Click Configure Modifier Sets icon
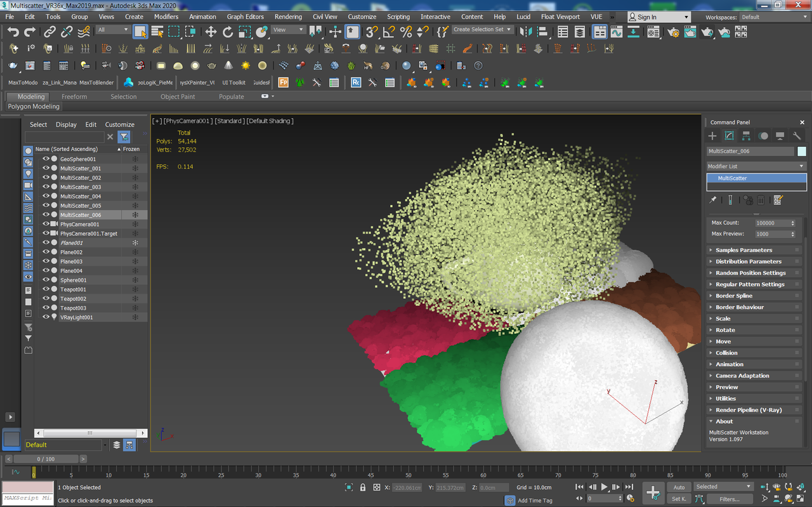 click(778, 200)
